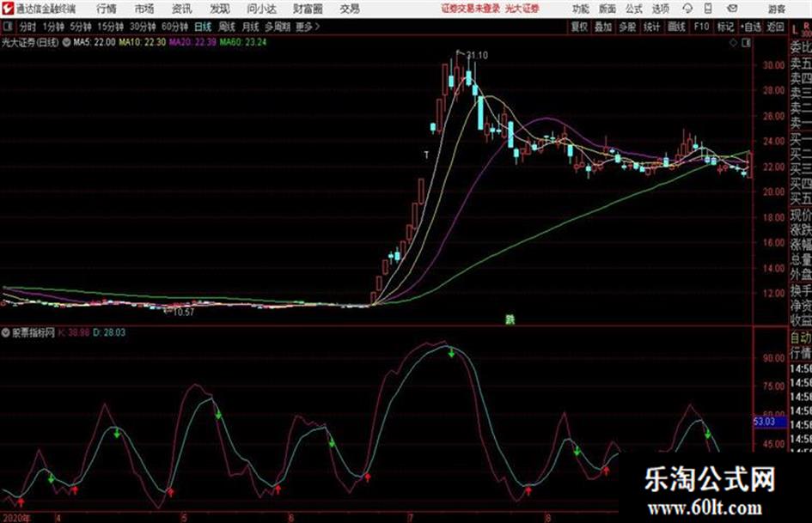Switch to 60分钟 period tab
812x523 pixels.
click(174, 27)
